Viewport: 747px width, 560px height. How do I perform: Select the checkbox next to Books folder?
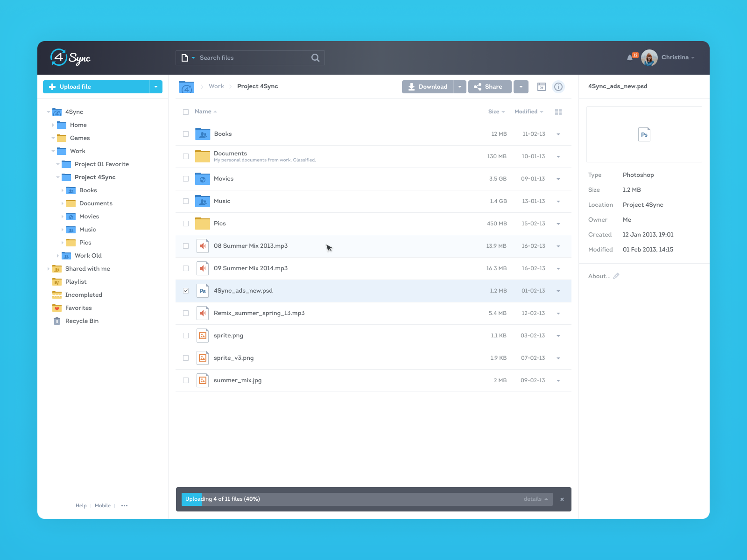[x=186, y=134]
